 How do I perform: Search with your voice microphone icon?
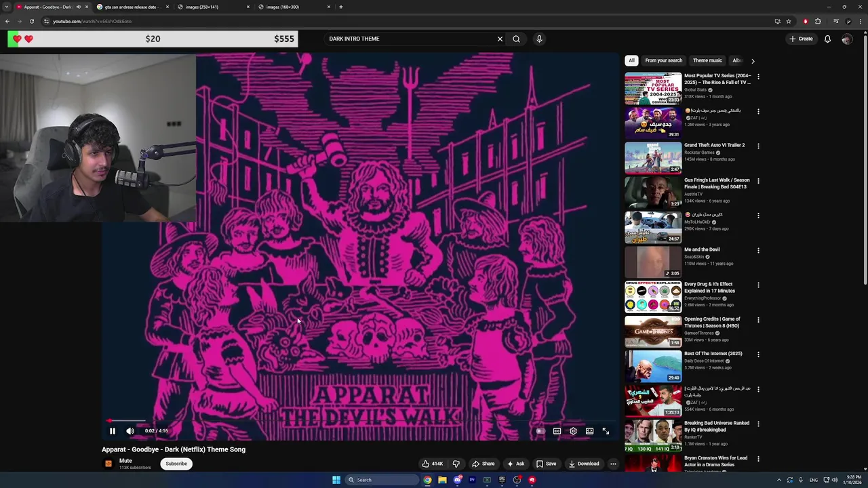point(539,39)
